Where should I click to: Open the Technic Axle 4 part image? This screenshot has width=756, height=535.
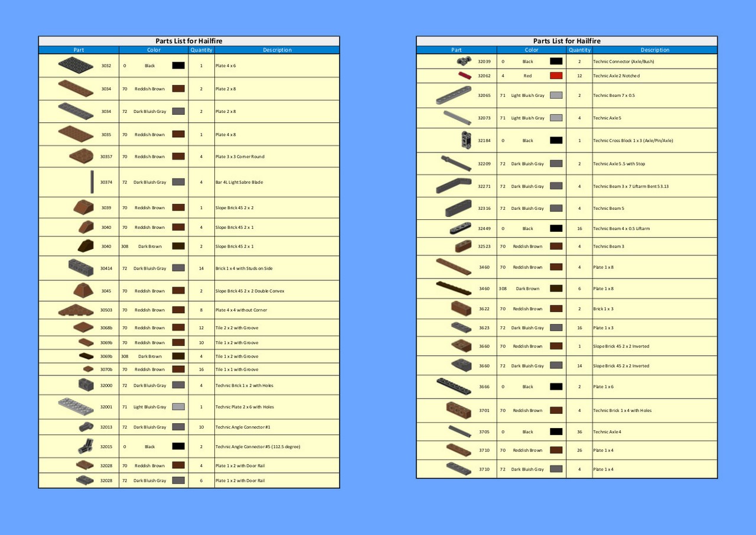[x=460, y=432]
